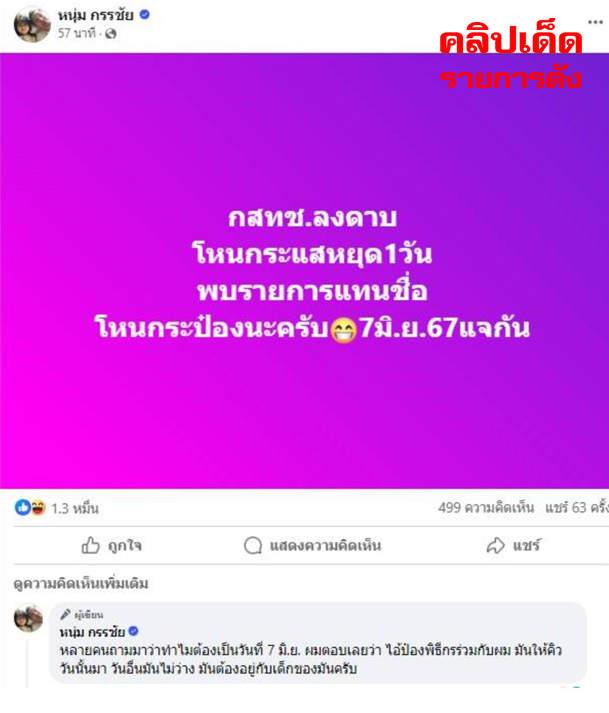This screenshot has height=713, width=609.
Task: Click the แชร์ share button
Action: (x=513, y=545)
